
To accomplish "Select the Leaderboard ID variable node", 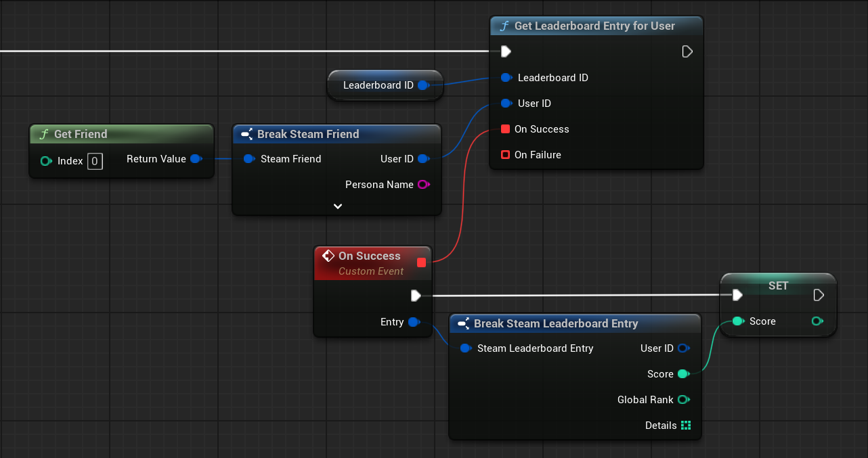I will click(x=378, y=85).
